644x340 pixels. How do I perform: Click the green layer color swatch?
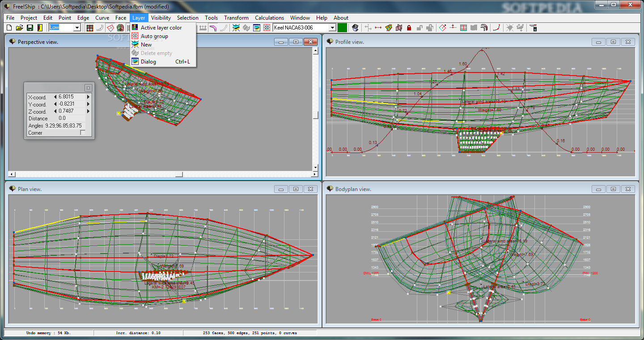click(342, 28)
